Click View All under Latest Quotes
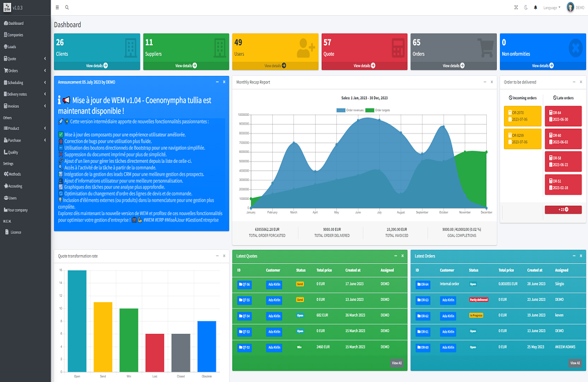The width and height of the screenshot is (588, 382). (397, 363)
